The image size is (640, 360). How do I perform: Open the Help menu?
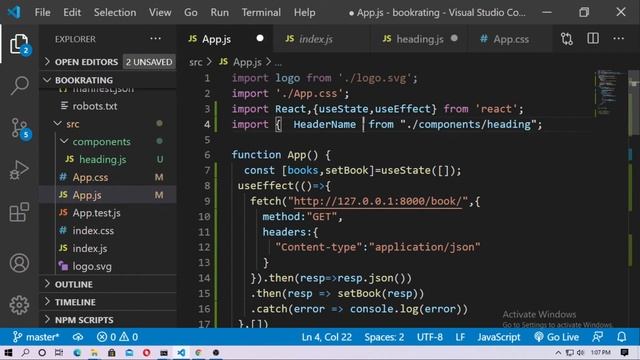[x=304, y=12]
